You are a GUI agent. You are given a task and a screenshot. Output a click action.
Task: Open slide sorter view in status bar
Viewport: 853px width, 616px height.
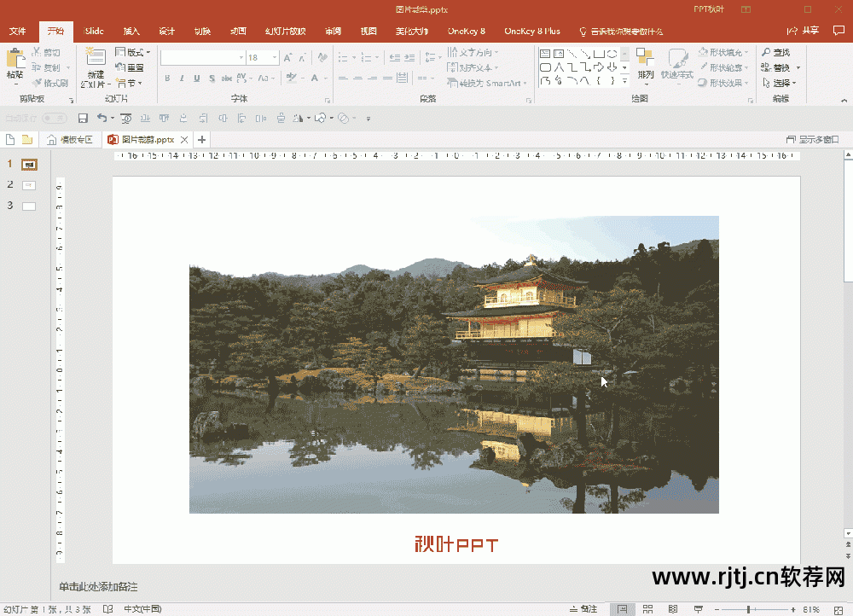(x=647, y=609)
